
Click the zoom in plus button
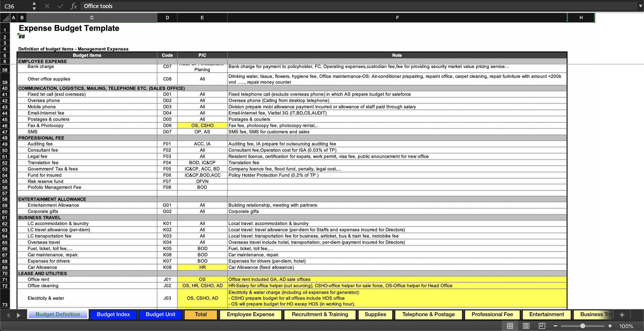point(610,326)
